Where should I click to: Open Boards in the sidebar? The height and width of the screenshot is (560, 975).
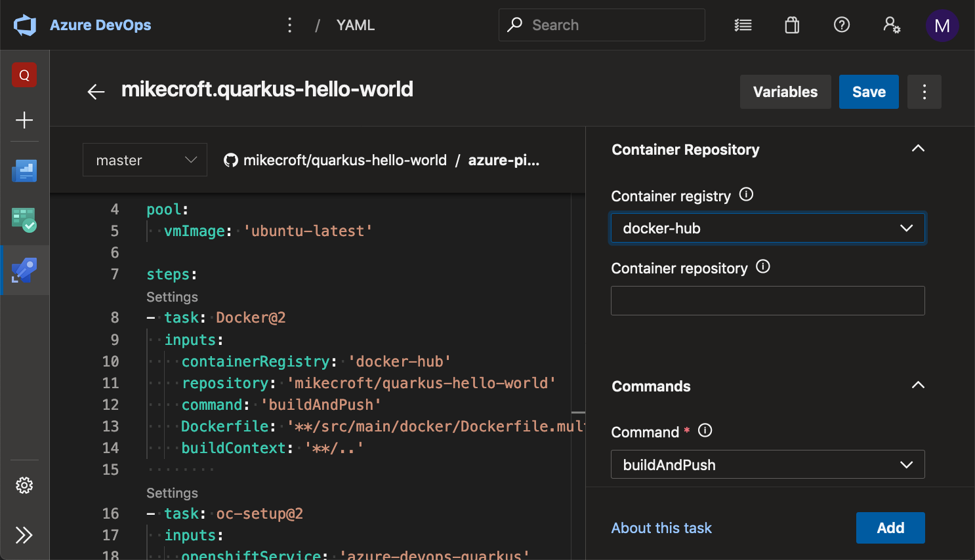(24, 170)
